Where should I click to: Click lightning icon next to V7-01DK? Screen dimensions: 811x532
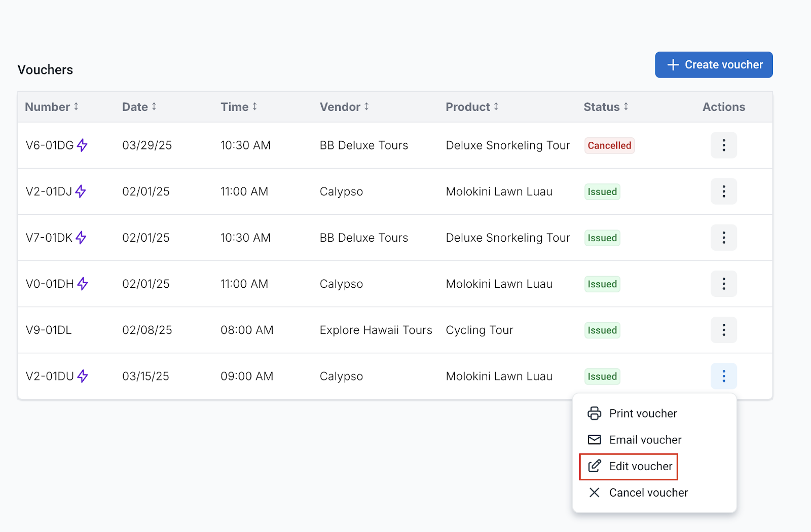pos(81,238)
